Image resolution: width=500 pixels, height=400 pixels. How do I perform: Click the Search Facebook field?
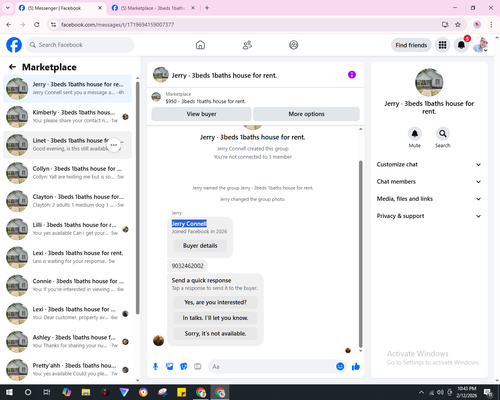point(80,45)
